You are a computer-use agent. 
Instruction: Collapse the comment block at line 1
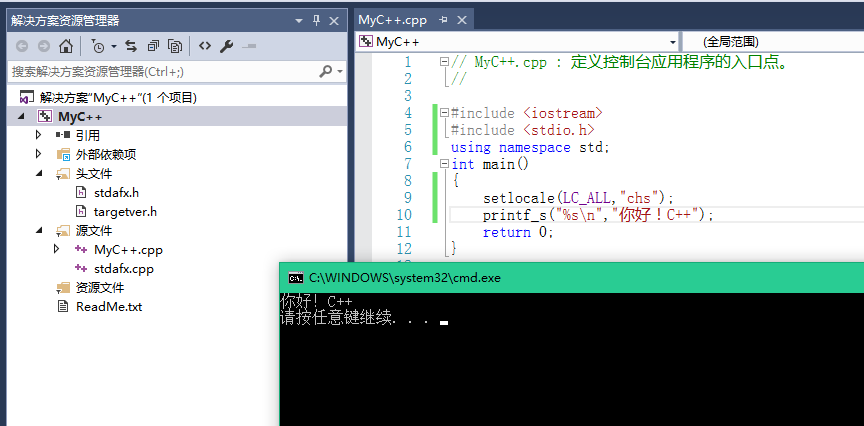445,62
